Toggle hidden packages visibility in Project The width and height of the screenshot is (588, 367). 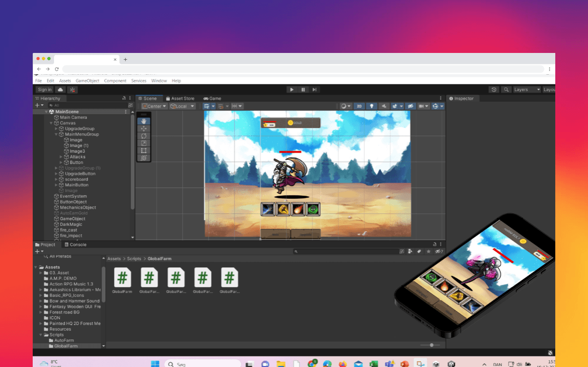[x=439, y=251]
